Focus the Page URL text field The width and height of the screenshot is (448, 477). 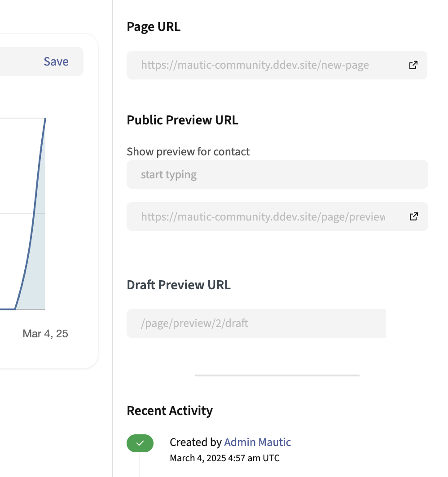(260, 65)
